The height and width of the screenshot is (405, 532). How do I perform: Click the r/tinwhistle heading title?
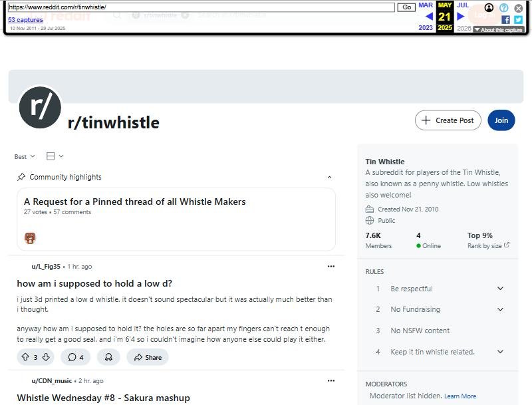[113, 122]
